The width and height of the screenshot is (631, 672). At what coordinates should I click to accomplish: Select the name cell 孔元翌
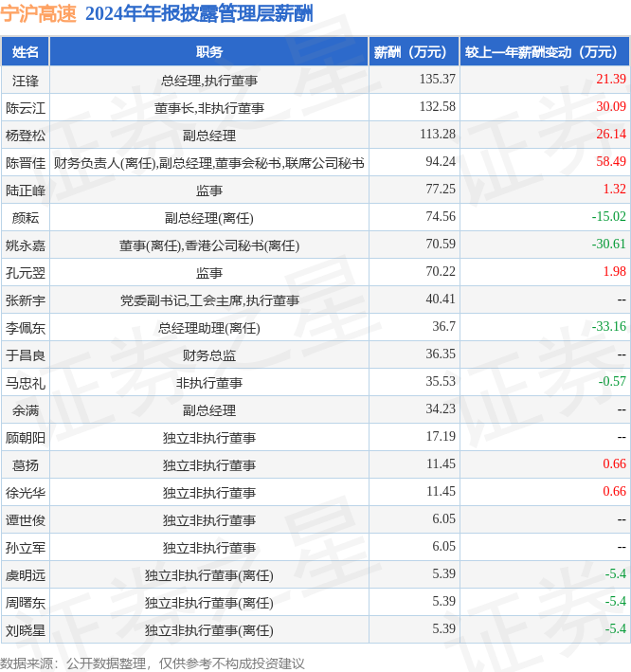26,273
